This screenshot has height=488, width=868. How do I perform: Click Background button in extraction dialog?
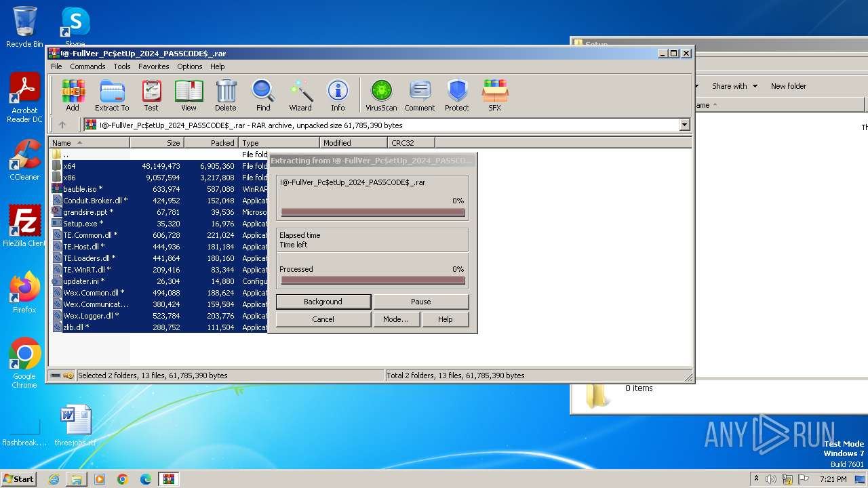coord(323,302)
